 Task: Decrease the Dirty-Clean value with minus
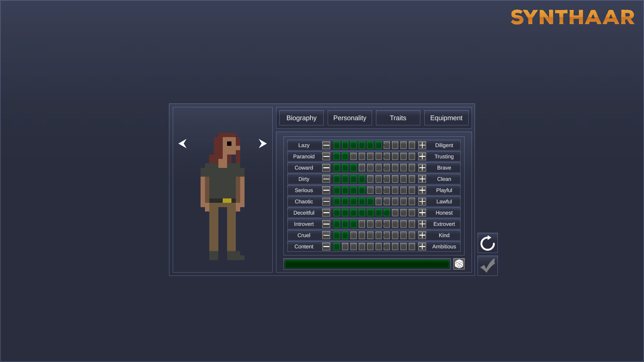[326, 179]
